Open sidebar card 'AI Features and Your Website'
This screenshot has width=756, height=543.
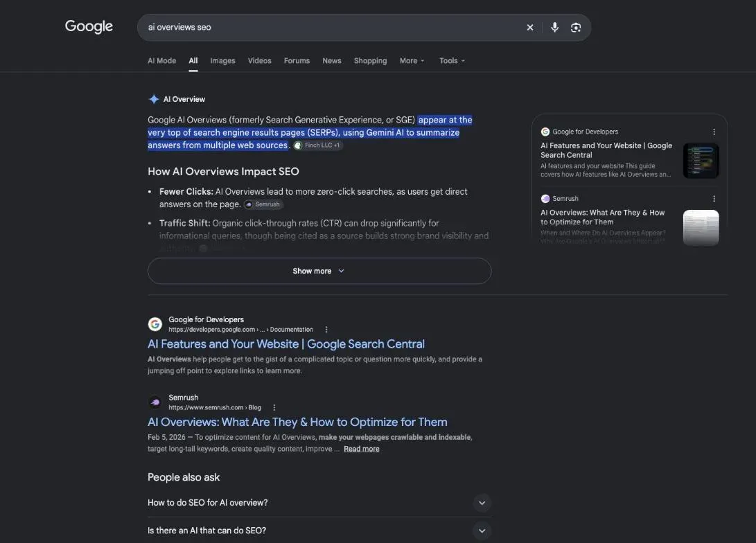[x=606, y=150]
